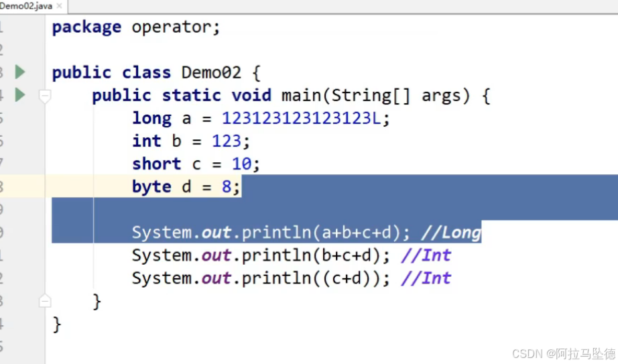The image size is (618, 364).
Task: Click the 'long' keyword
Action: pyautogui.click(x=151, y=118)
